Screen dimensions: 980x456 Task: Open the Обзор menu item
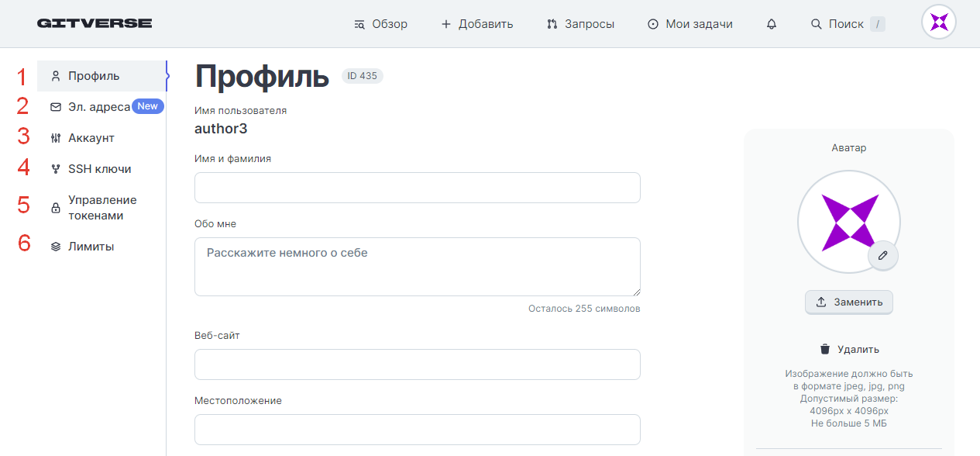point(380,24)
